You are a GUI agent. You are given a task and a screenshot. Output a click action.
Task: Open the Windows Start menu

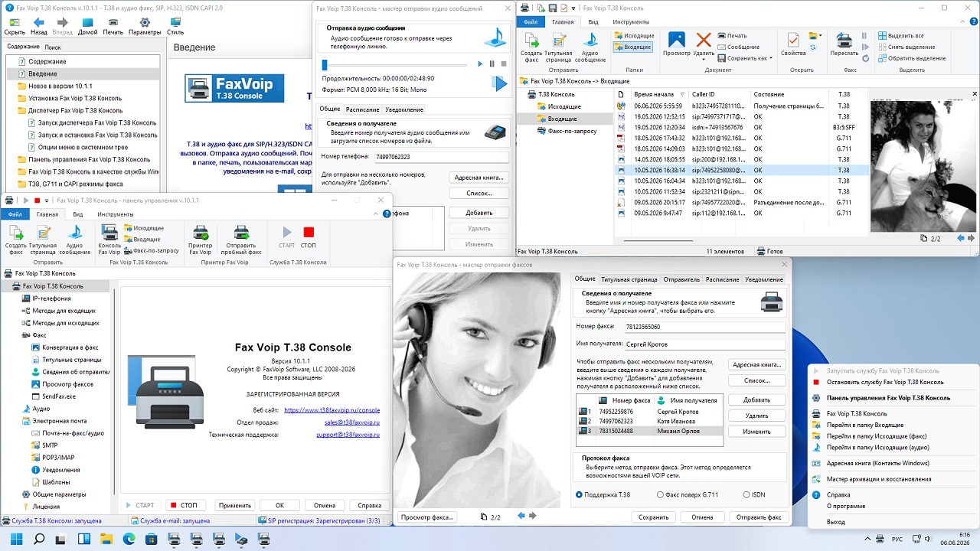pos(18,540)
